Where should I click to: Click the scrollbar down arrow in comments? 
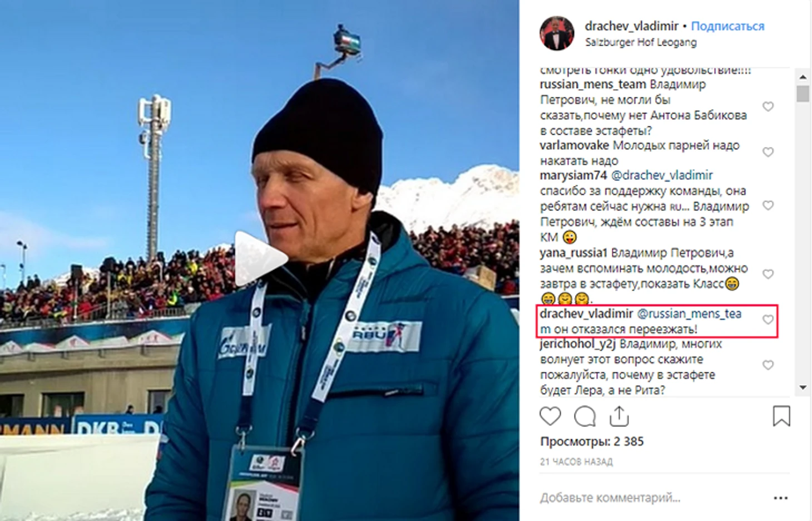(x=803, y=387)
